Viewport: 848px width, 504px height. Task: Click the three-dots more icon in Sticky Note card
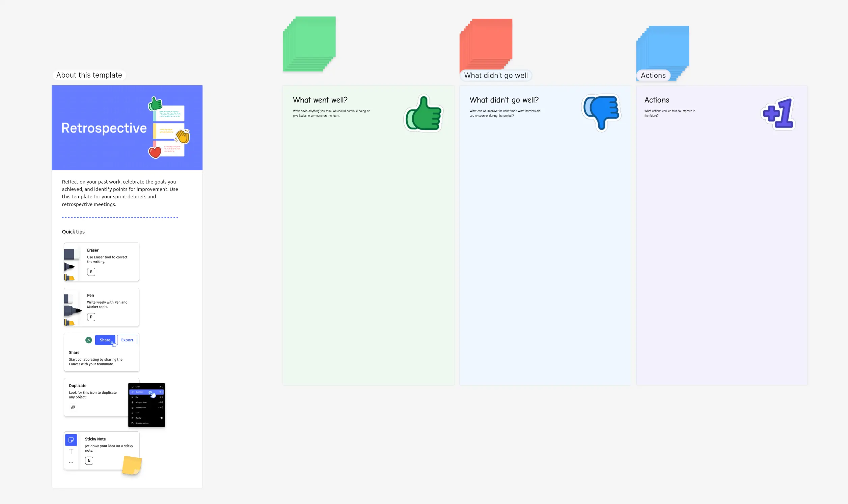(71, 463)
